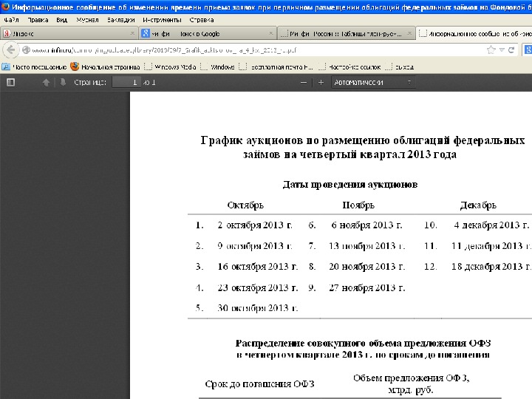
Task: Click the Firefox icon in the title bar
Action: coord(5,7)
